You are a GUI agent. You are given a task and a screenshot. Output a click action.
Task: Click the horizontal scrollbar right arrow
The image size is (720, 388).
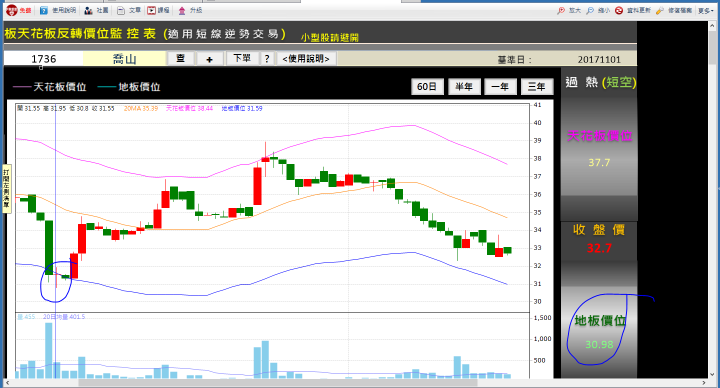(704, 382)
